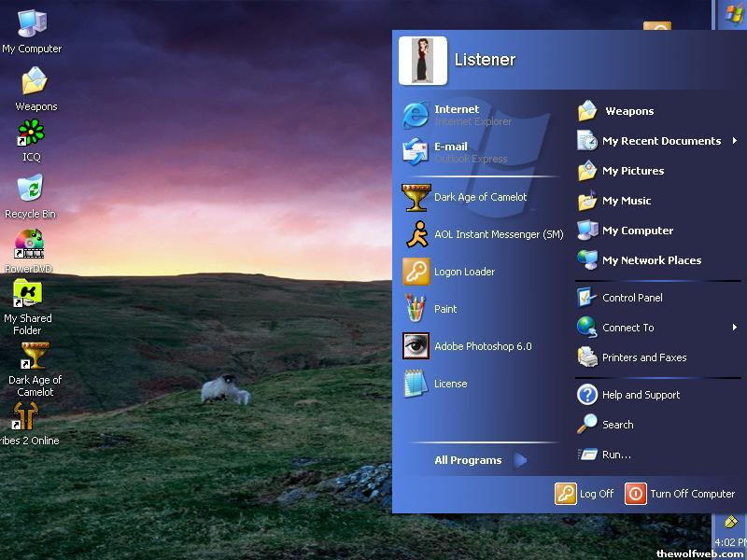Launch Paint from the Start menu
This screenshot has width=747, height=560.
coord(444,309)
